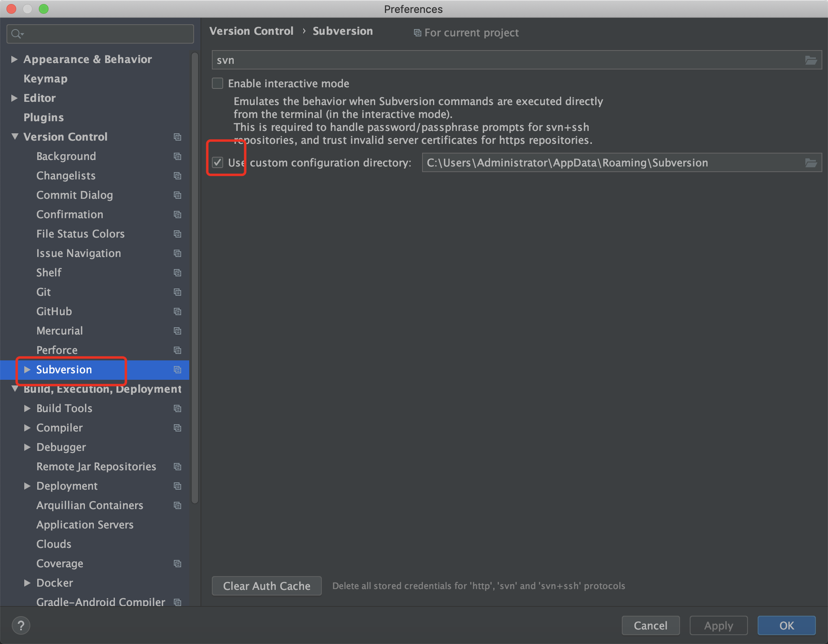The image size is (828, 644).
Task: Select the Keymap settings entry
Action: [x=45, y=78]
